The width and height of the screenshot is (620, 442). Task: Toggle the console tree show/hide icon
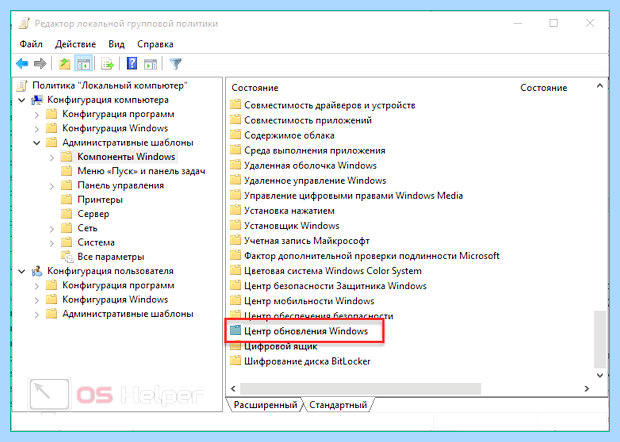83,63
